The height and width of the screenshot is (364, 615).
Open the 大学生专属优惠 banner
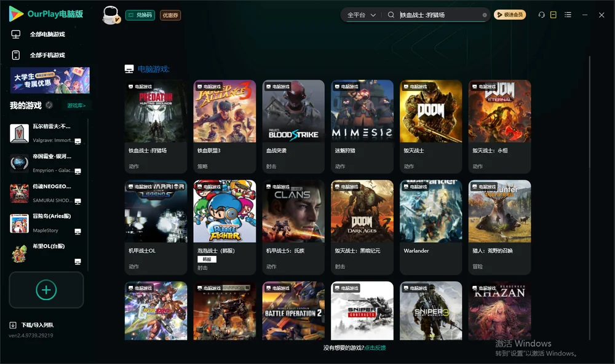(50, 81)
